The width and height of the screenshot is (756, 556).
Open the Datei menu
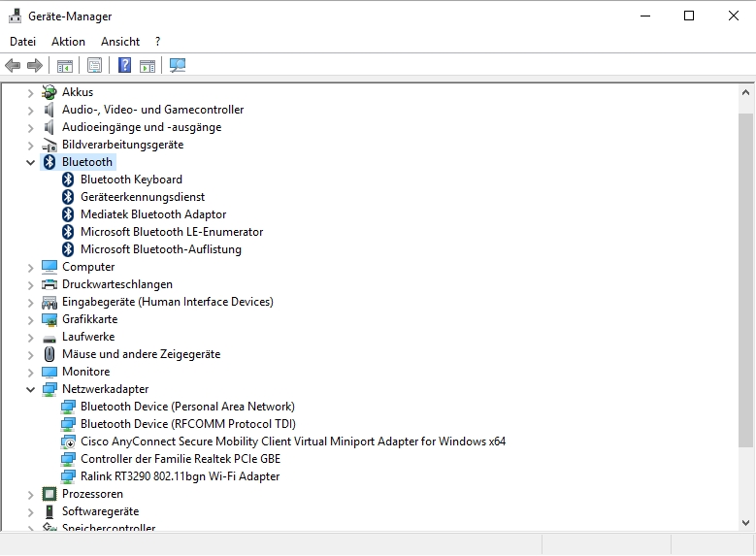point(22,42)
